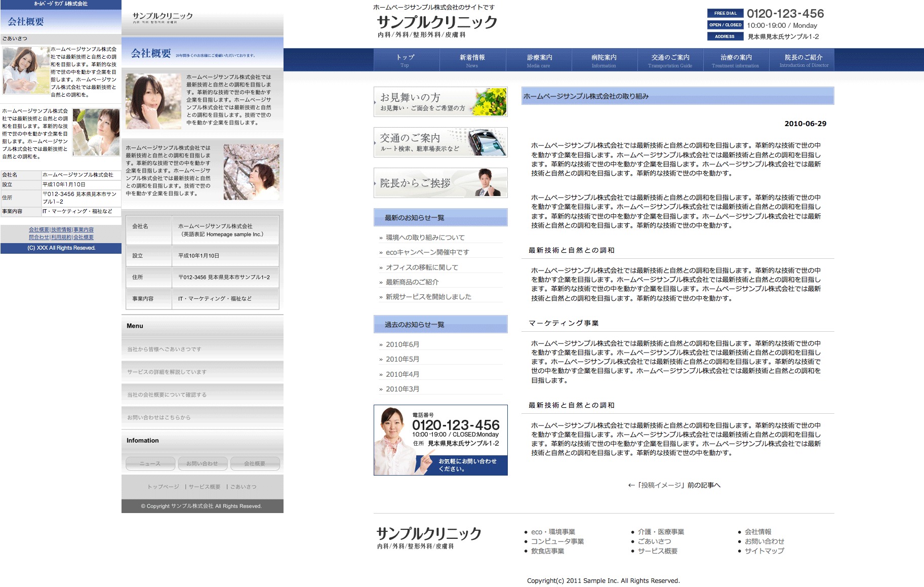This screenshot has height=587, width=924.
Task: Go to 院長のご紹介 navigation tab
Action: [804, 60]
